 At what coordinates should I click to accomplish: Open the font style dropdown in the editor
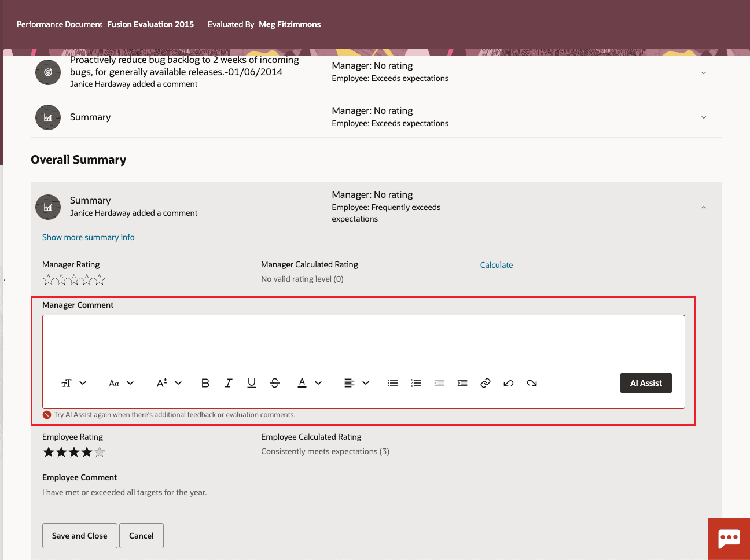tap(74, 383)
